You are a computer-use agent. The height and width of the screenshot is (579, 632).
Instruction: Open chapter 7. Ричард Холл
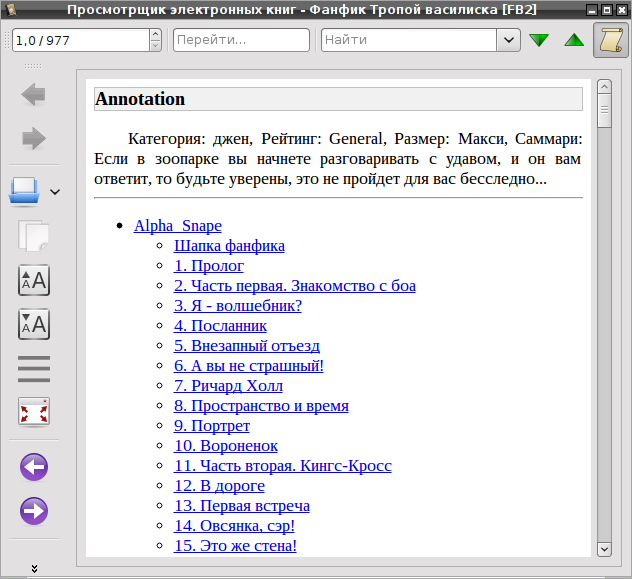[x=228, y=386]
